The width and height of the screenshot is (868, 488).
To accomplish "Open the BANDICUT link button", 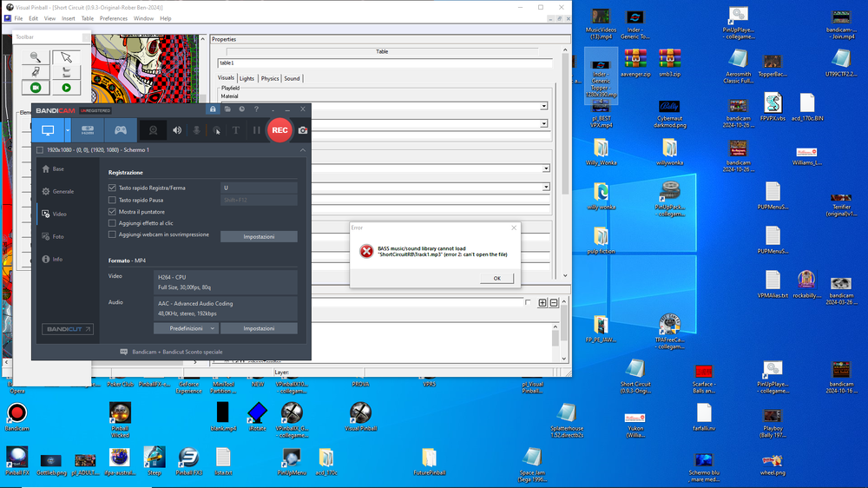I will tap(68, 329).
